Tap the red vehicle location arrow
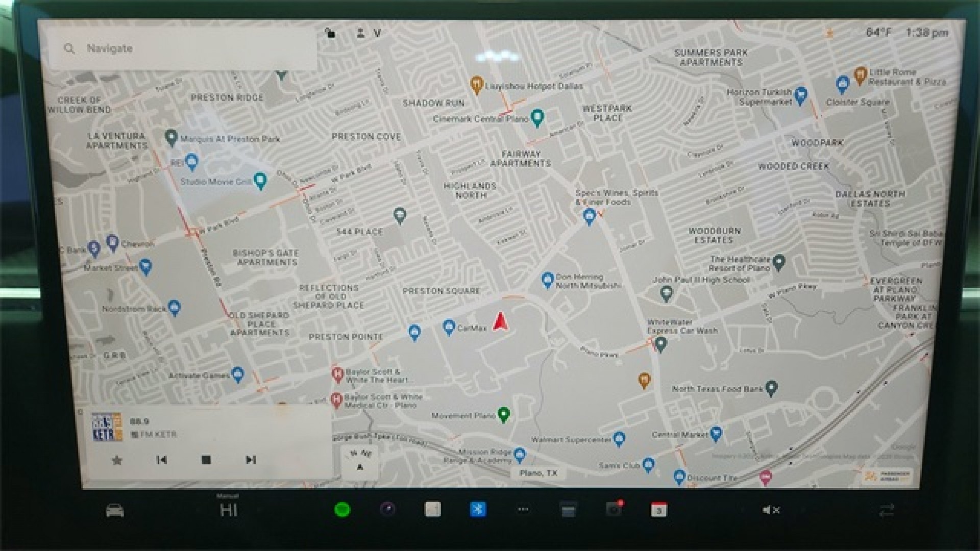 [500, 321]
